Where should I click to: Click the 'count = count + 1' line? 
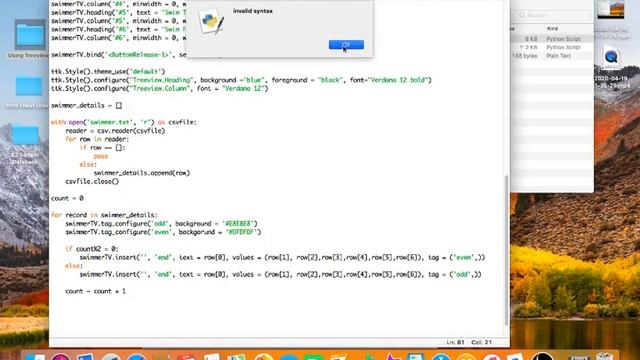tap(95, 291)
